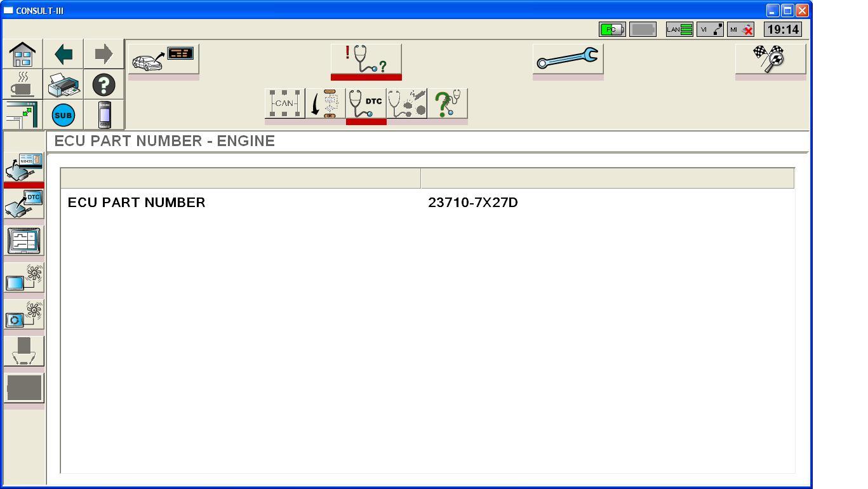
Task: Click green question mark stethoscope icon
Action: 448,104
